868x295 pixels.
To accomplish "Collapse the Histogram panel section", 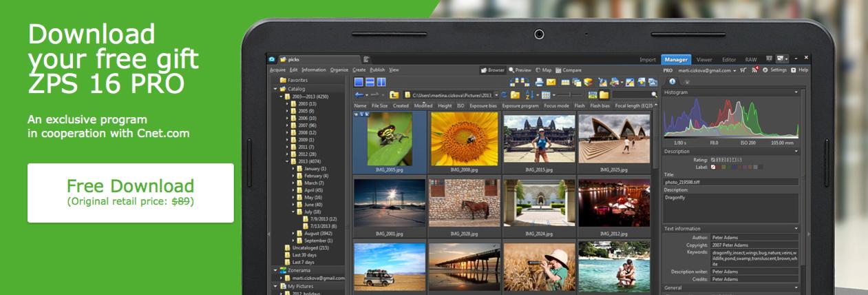I will coord(796,92).
